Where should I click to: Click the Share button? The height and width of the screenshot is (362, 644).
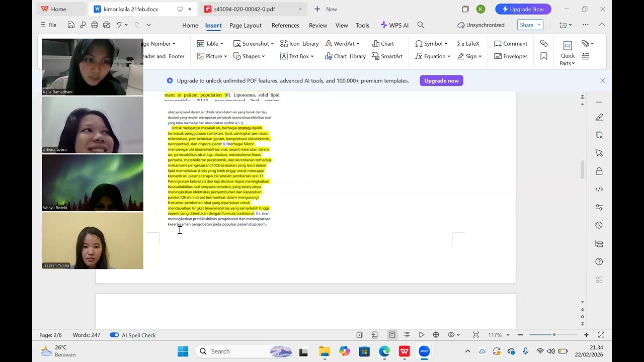click(530, 25)
